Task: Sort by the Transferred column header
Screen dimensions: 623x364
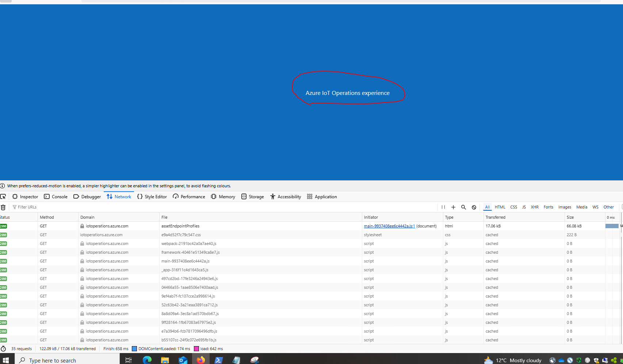Action: (524, 217)
